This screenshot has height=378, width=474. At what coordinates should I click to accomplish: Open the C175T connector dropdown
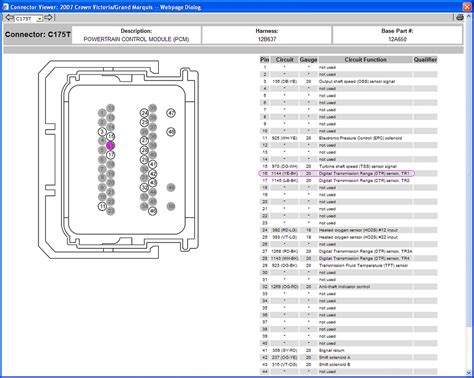pyautogui.click(x=39, y=19)
